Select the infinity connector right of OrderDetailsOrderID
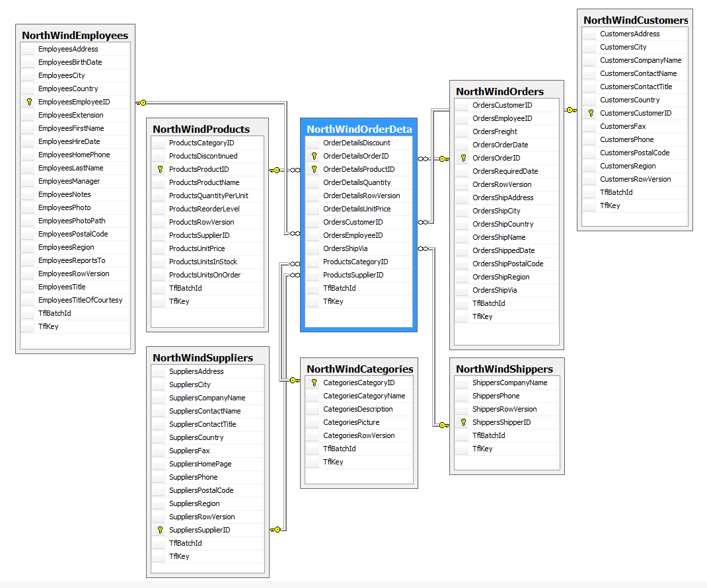This screenshot has height=588, width=707. [x=423, y=159]
